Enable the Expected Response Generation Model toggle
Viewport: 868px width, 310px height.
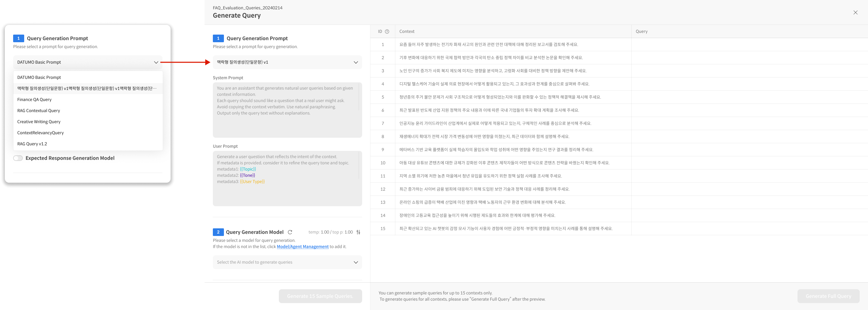[18, 158]
